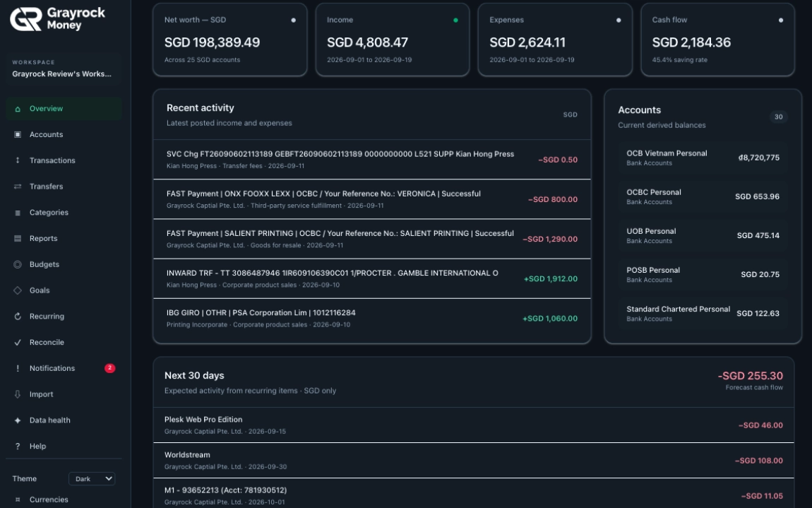This screenshot has height=508, width=812.
Task: Click the Data health sparkle icon
Action: pos(18,420)
